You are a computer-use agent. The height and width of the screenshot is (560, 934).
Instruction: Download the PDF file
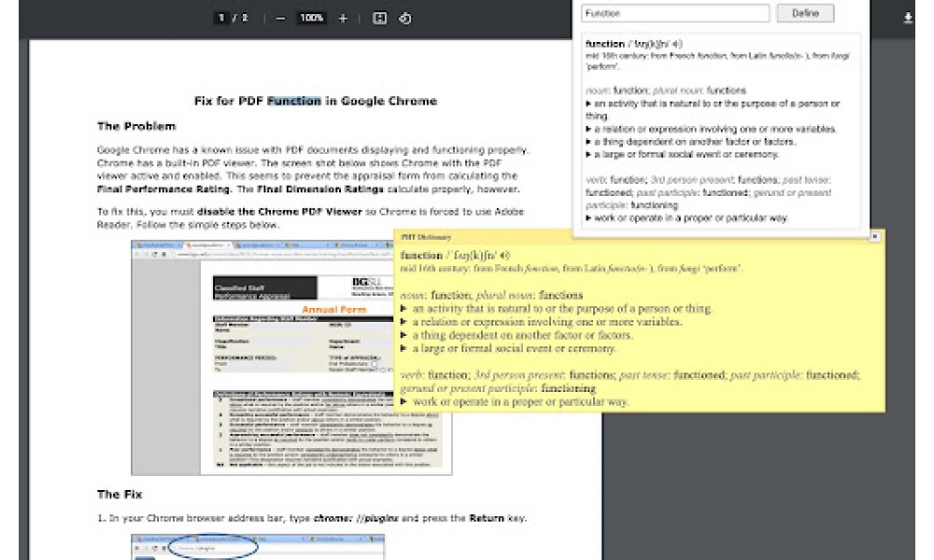[907, 19]
